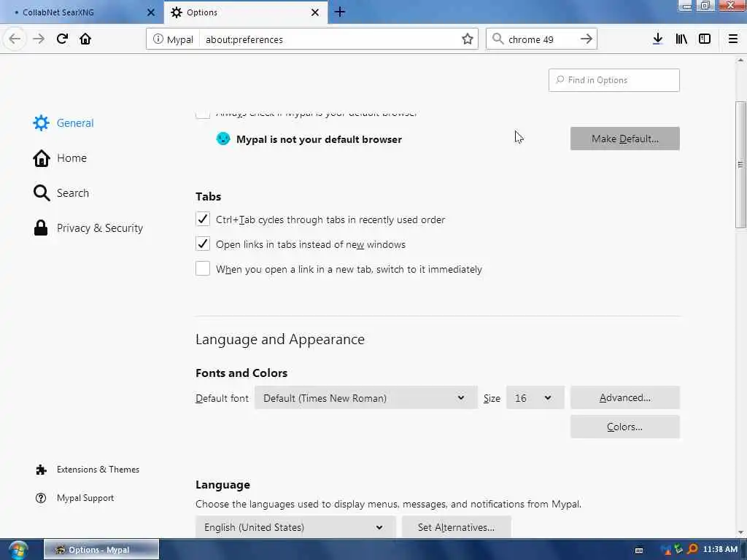This screenshot has height=560, width=747.
Task: Open a new tab with plus button
Action: point(340,12)
